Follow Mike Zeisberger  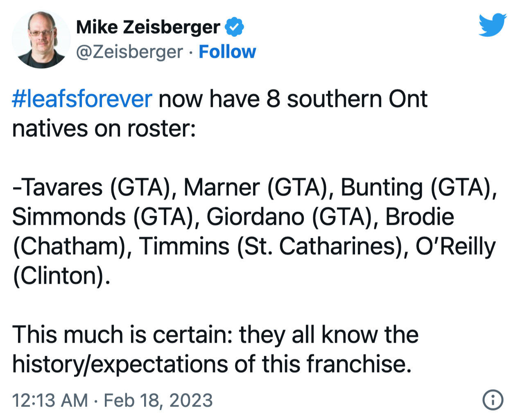pyautogui.click(x=227, y=52)
